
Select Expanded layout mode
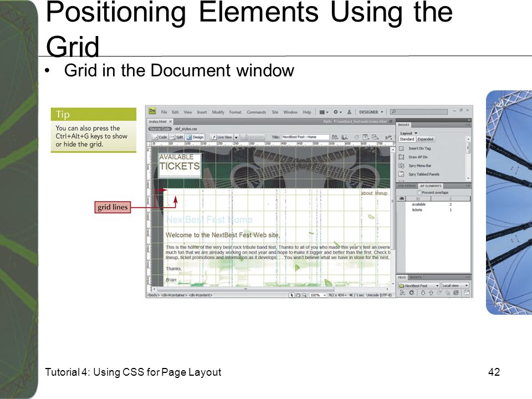[426, 139]
